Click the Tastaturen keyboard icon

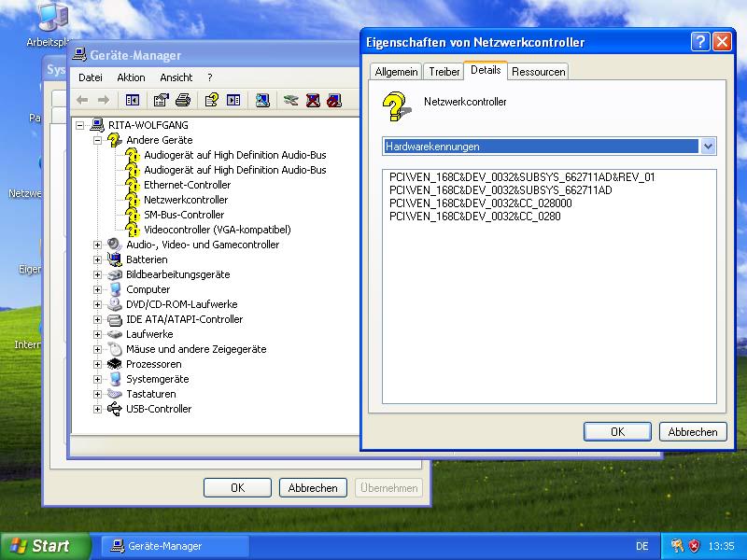pos(114,394)
